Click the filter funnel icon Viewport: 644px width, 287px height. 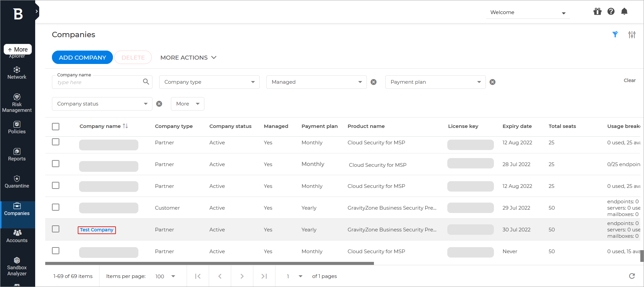point(615,34)
